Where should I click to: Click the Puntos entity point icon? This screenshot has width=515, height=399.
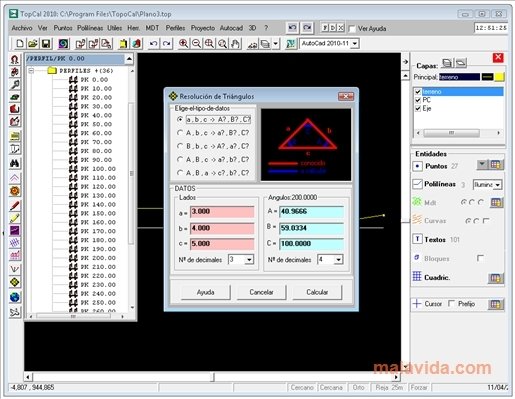pyautogui.click(x=418, y=166)
